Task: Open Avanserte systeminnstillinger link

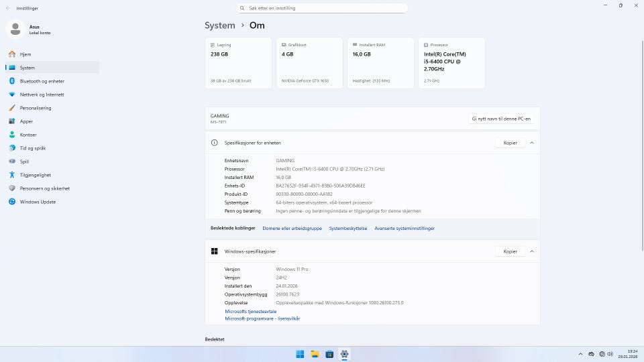Action: (405, 229)
